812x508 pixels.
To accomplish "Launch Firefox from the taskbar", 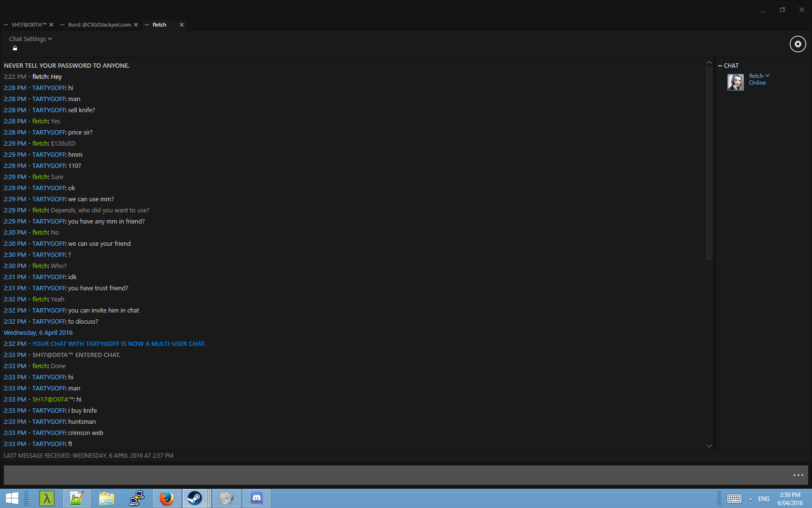I will coord(167,498).
